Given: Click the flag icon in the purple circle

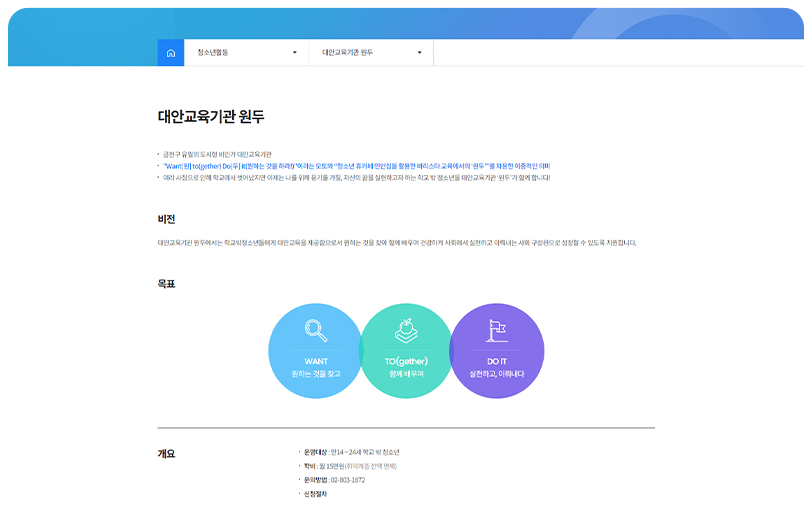Looking at the screenshot, I should (497, 330).
